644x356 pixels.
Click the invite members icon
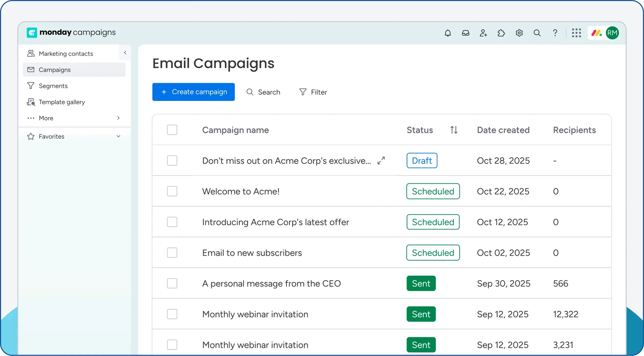(483, 33)
